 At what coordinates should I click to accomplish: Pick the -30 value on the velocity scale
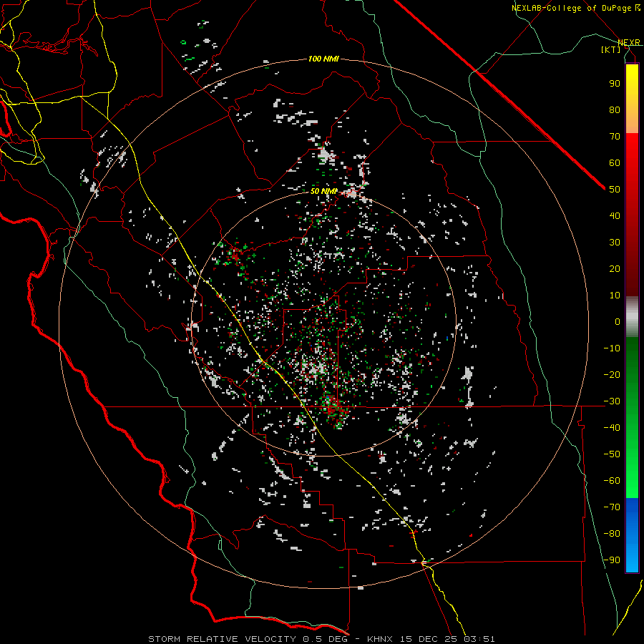tap(612, 401)
